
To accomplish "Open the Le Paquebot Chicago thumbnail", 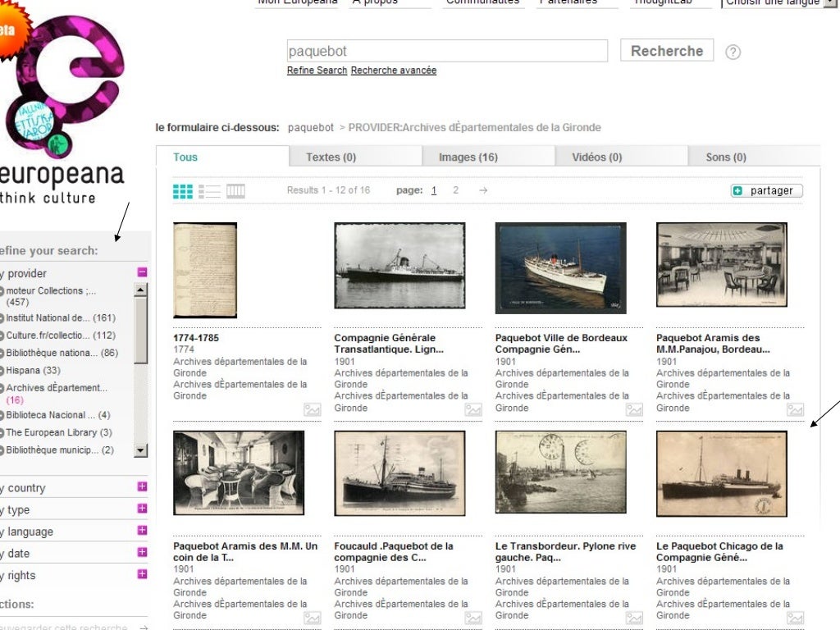I will (x=722, y=473).
